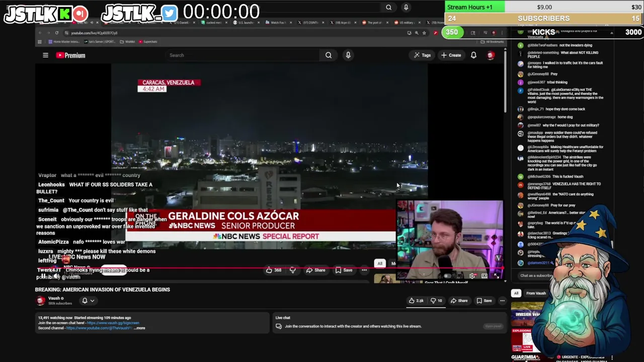Image resolution: width=644 pixels, height=362 pixels.
Task: Open the Explosions live video thumbnail
Action: 523,340
